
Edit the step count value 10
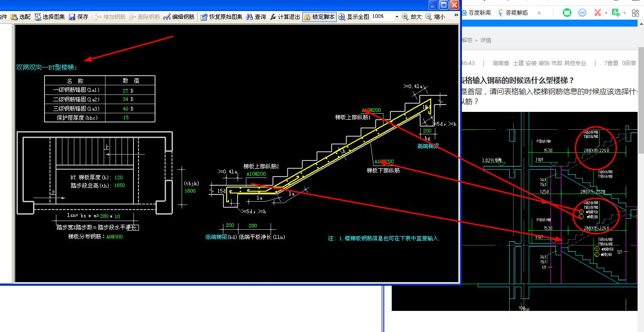click(x=117, y=216)
